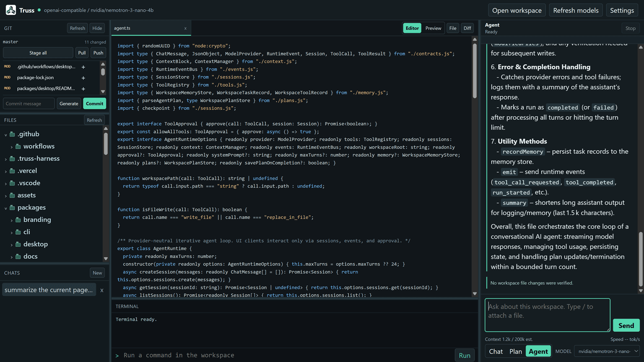Viewport: 644px width, 362px height.
Task: Click the code editor vertical scrollbar
Action: (x=475, y=71)
